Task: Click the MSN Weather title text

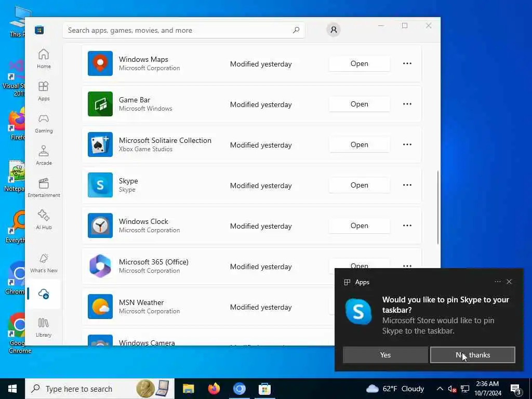Action: click(x=141, y=302)
